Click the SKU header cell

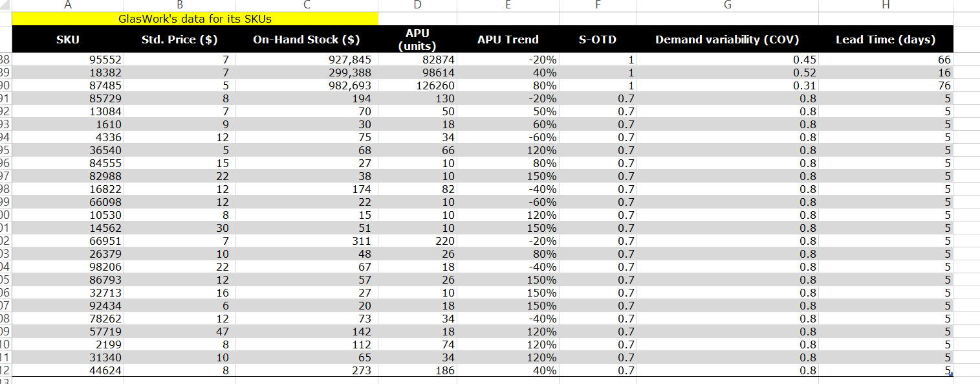click(68, 40)
